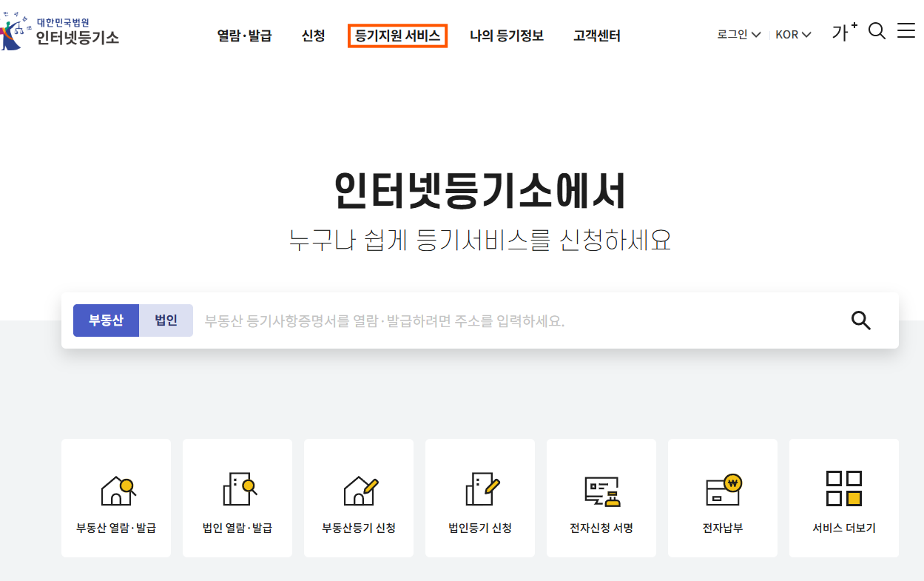Open the 열람·발급 menu
924x581 pixels.
[244, 36]
